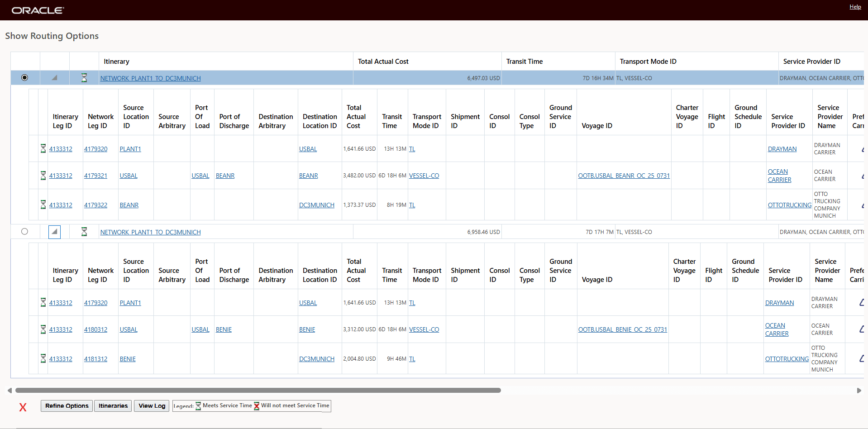Click the hourglass icon beside the first NETWORK_PLANT1_TO_DC3MUNICH header

coord(84,78)
